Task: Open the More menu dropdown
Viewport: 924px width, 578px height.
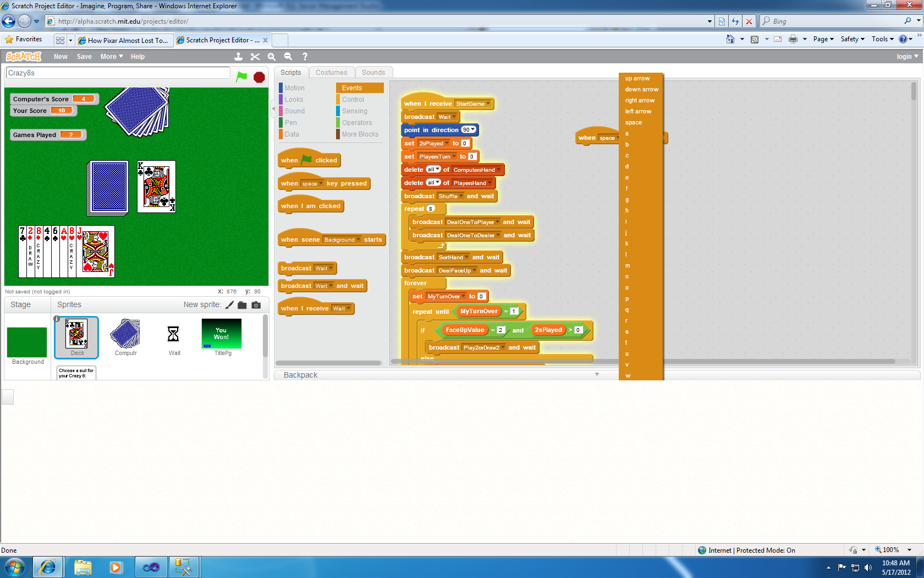Action: 111,57
